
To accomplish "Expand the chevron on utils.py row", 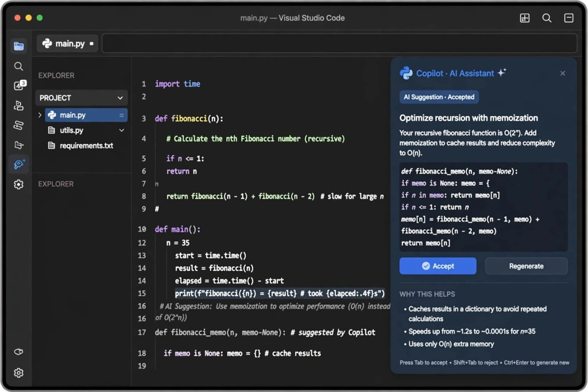I will pyautogui.click(x=122, y=130).
